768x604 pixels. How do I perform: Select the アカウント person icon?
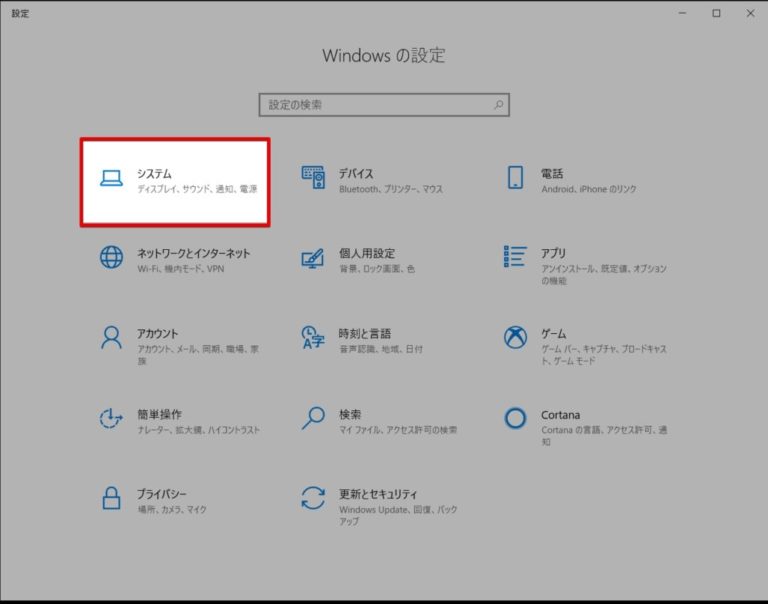[x=111, y=337]
